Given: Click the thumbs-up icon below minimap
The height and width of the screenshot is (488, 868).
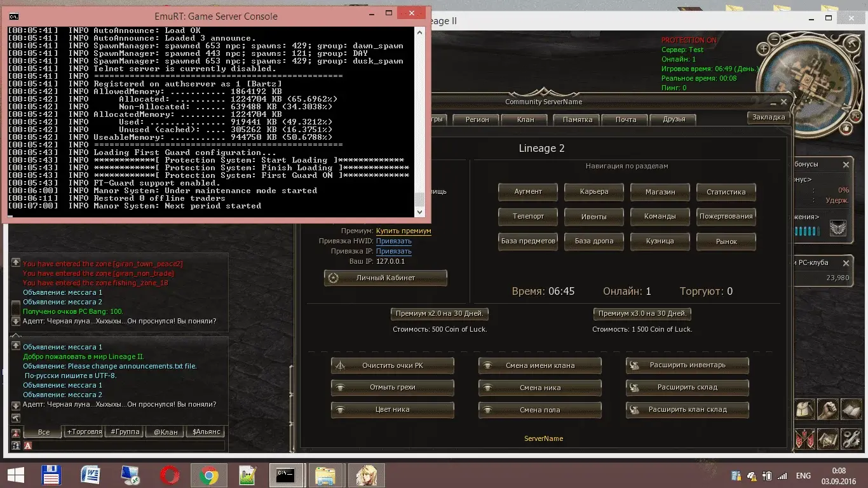Looking at the screenshot, I should [846, 129].
